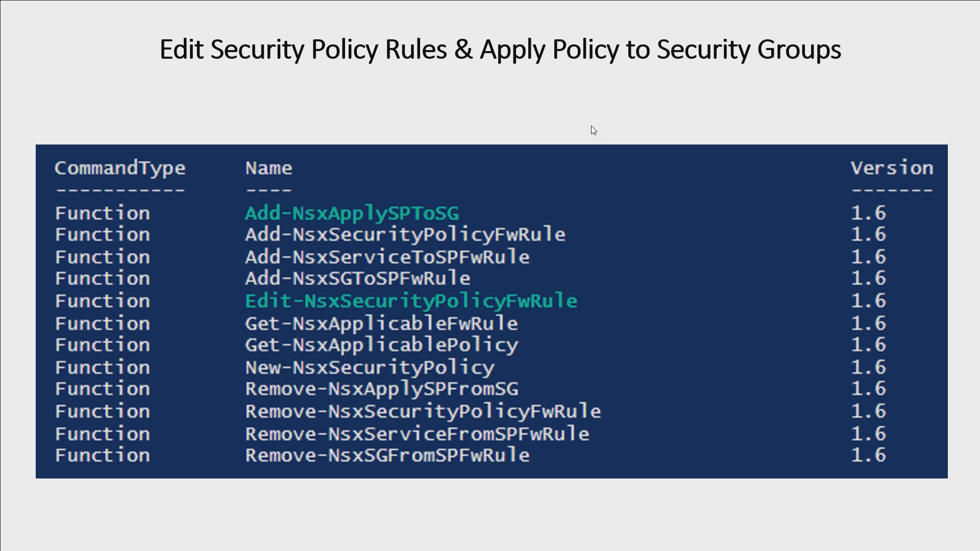The image size is (980, 551).
Task: Select New-NsxSecurityPolicy entry
Action: tap(369, 367)
